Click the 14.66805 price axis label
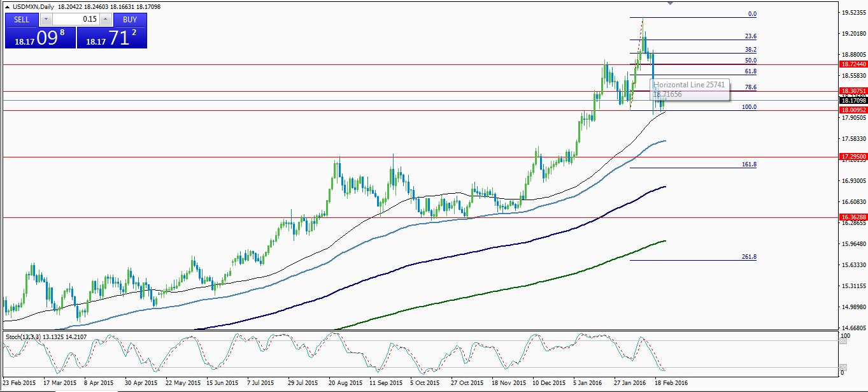 [853, 328]
